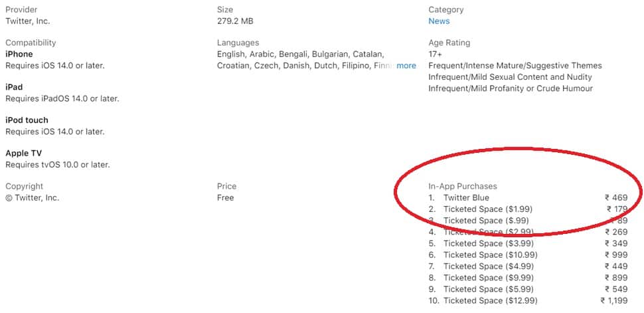
Task: Select Ticketed Space ($3.99) entry
Action: (528, 243)
